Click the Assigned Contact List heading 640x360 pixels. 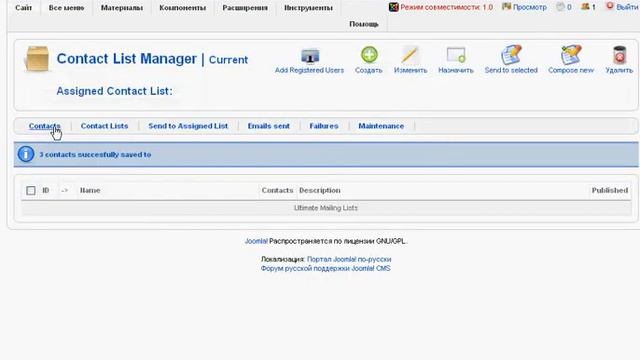tap(114, 91)
